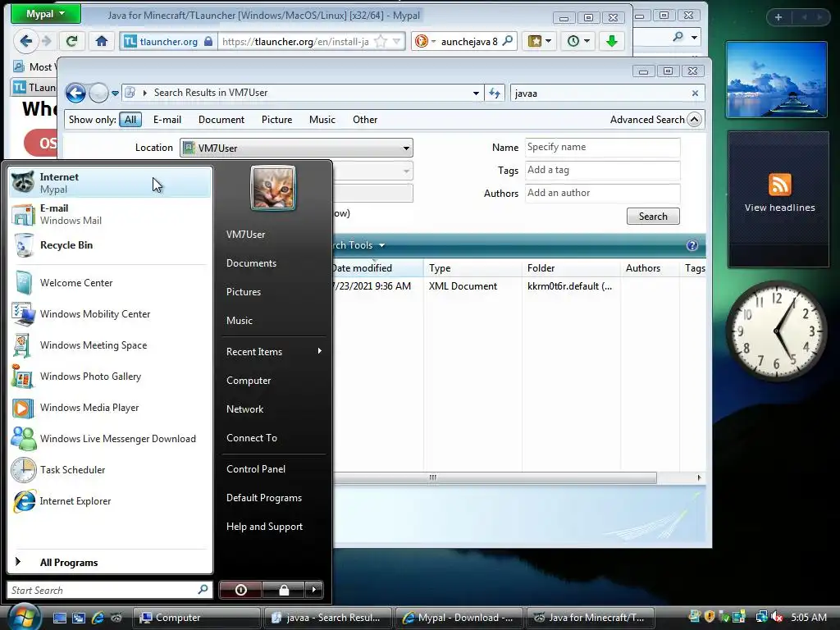Sort results by Folder column header

click(x=571, y=268)
